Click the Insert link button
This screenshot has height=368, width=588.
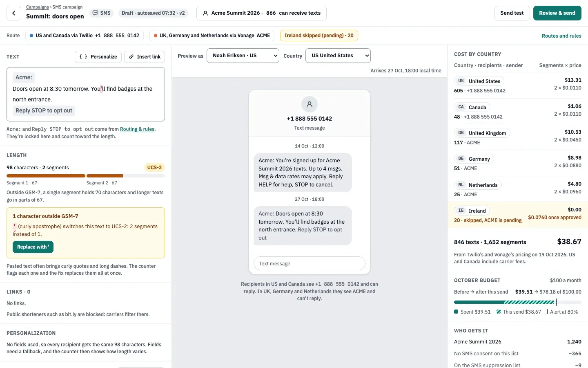pos(145,57)
